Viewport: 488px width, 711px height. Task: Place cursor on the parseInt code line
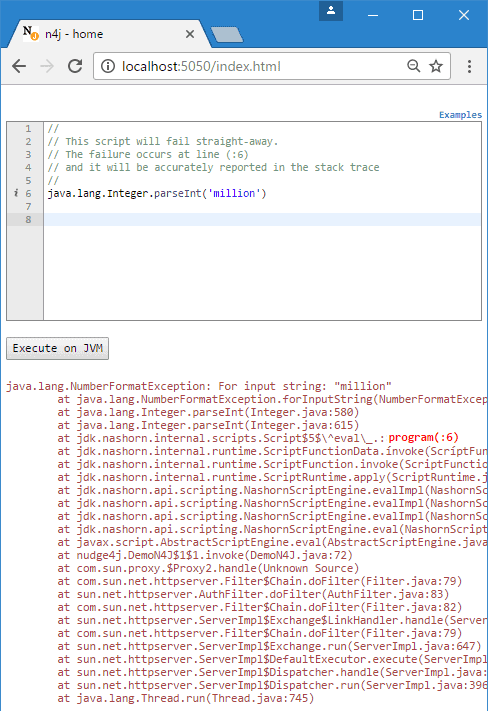[x=157, y=194]
